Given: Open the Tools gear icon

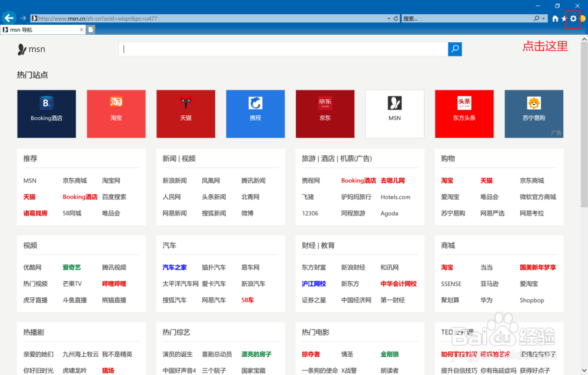Looking at the screenshot, I should [x=573, y=18].
